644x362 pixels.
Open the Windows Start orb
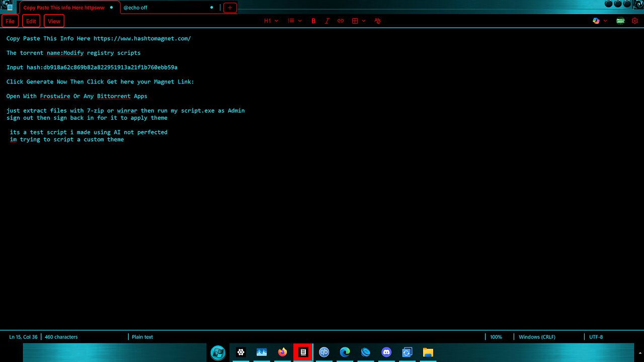[x=218, y=352]
